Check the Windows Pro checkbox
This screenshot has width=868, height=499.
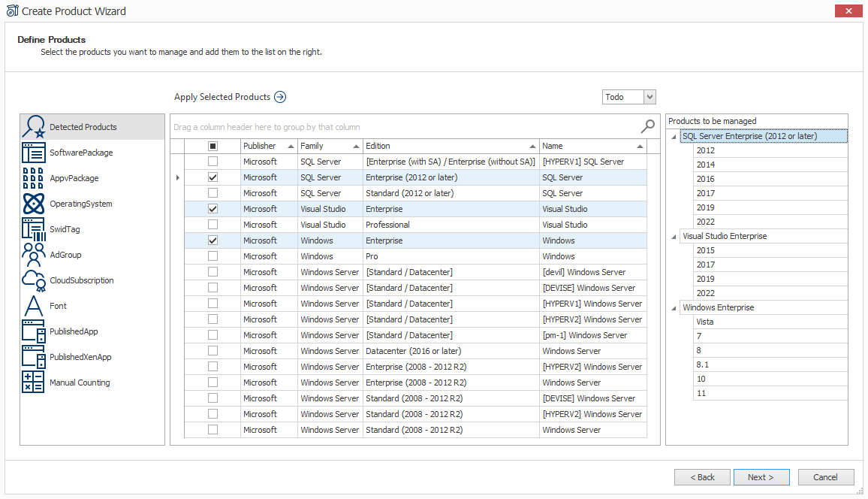pos(212,256)
